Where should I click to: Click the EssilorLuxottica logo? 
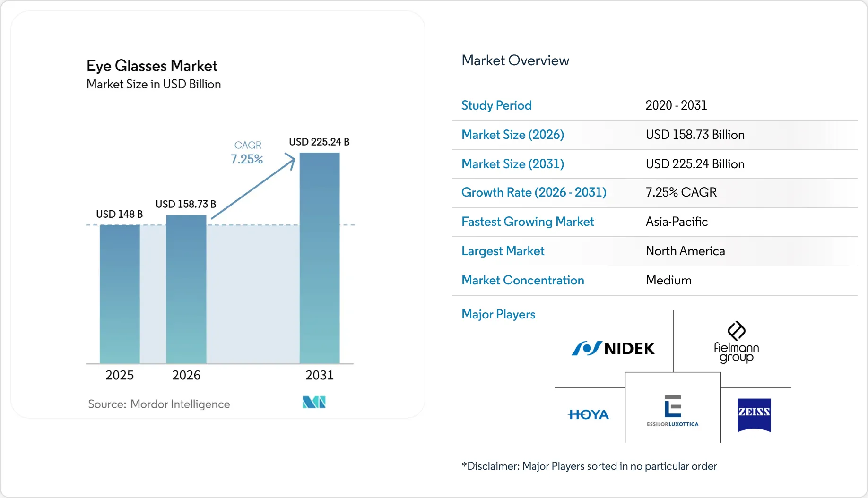tap(673, 411)
